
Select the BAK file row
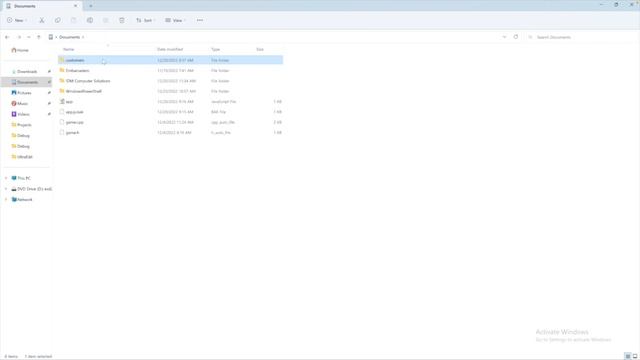tap(171, 112)
